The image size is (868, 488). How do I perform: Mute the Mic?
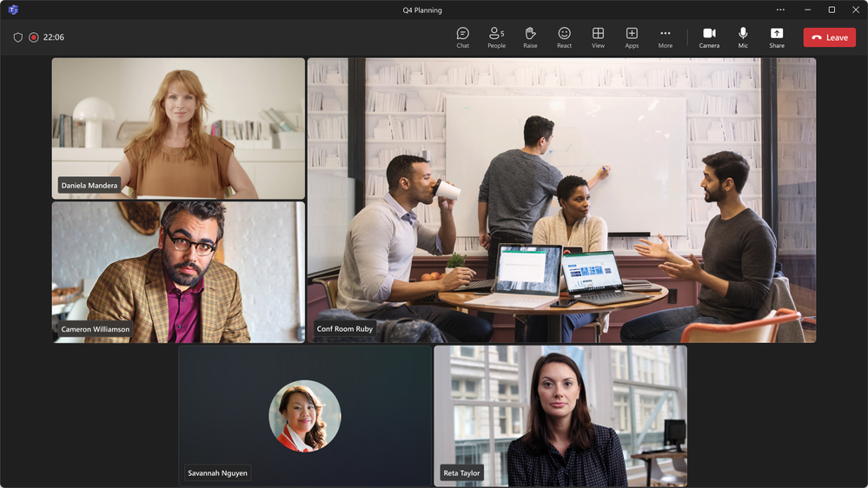tap(743, 36)
